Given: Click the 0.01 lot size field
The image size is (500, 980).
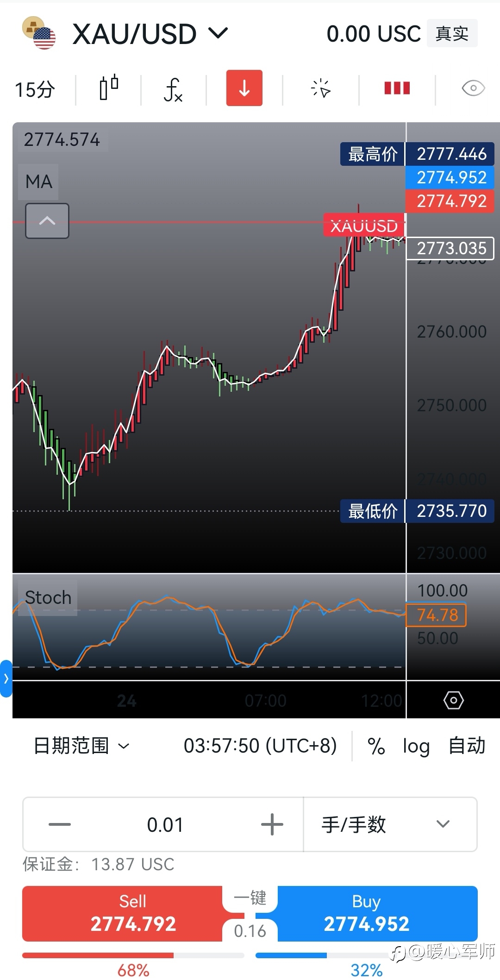Looking at the screenshot, I should (165, 824).
